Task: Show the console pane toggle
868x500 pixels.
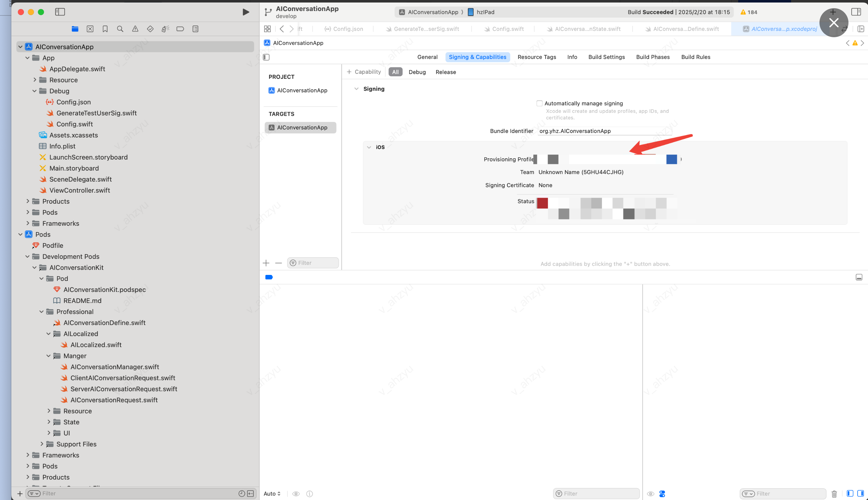Action: [x=861, y=493]
